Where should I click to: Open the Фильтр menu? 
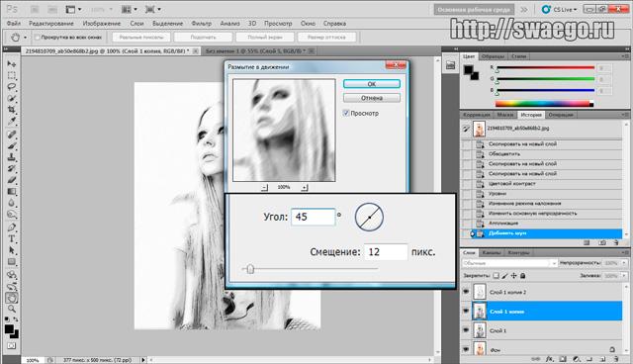pos(201,24)
